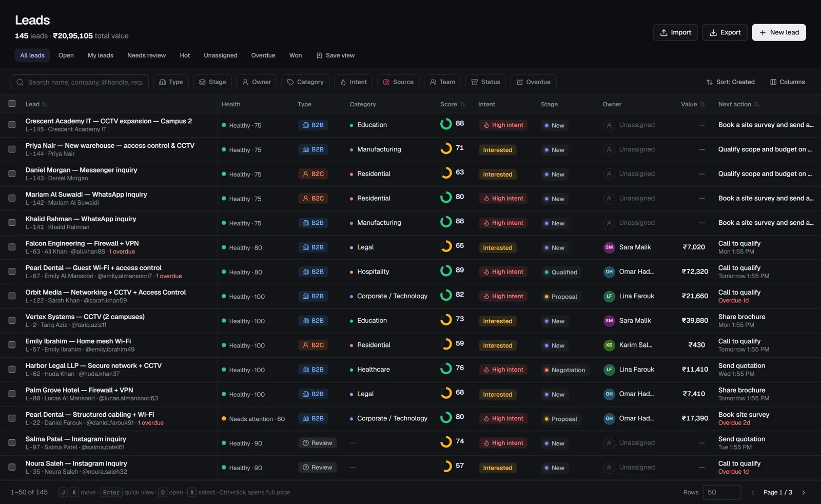Switch to the Hot leads tab
The image size is (821, 504).
185,55
